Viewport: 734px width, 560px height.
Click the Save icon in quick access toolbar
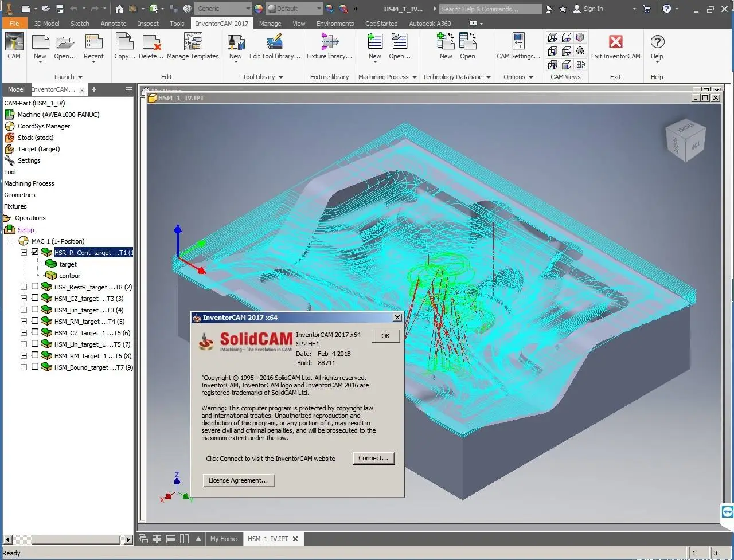click(60, 9)
